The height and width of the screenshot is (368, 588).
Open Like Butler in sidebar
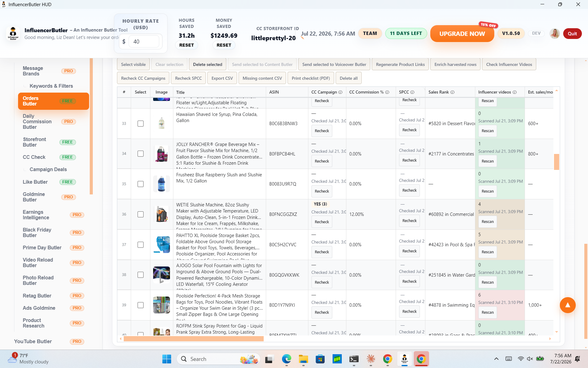click(x=49, y=182)
